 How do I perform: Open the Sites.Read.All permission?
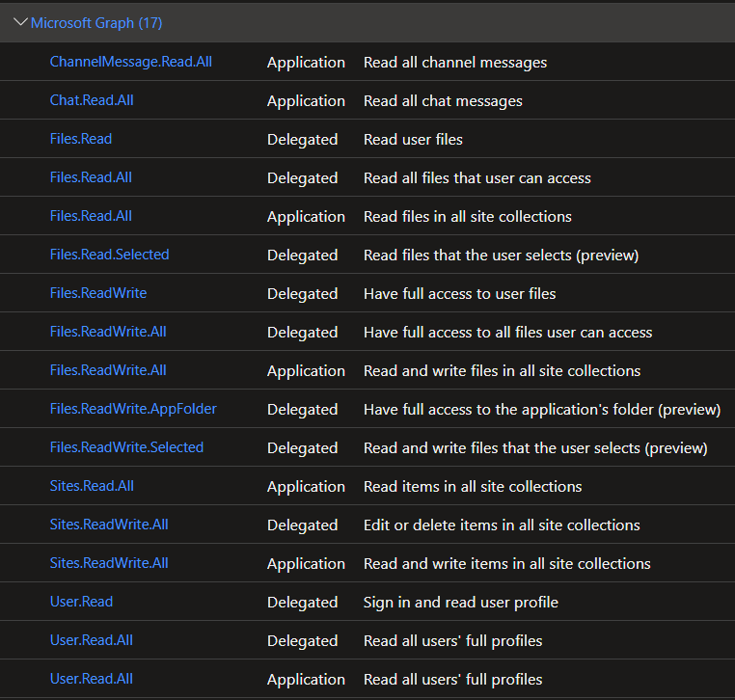click(x=92, y=485)
